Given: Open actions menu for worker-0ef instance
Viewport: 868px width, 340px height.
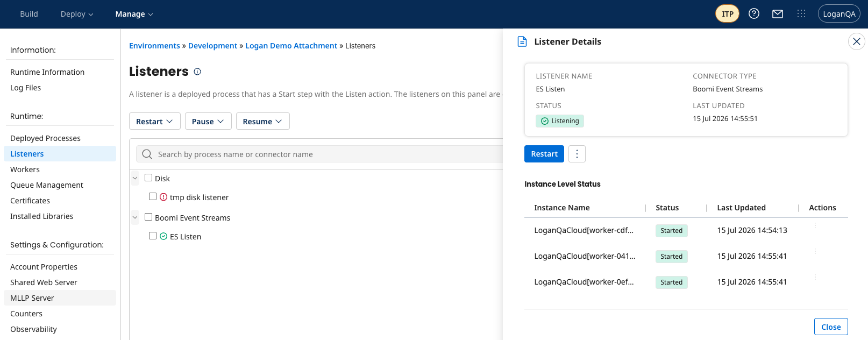Looking at the screenshot, I should coord(815,278).
